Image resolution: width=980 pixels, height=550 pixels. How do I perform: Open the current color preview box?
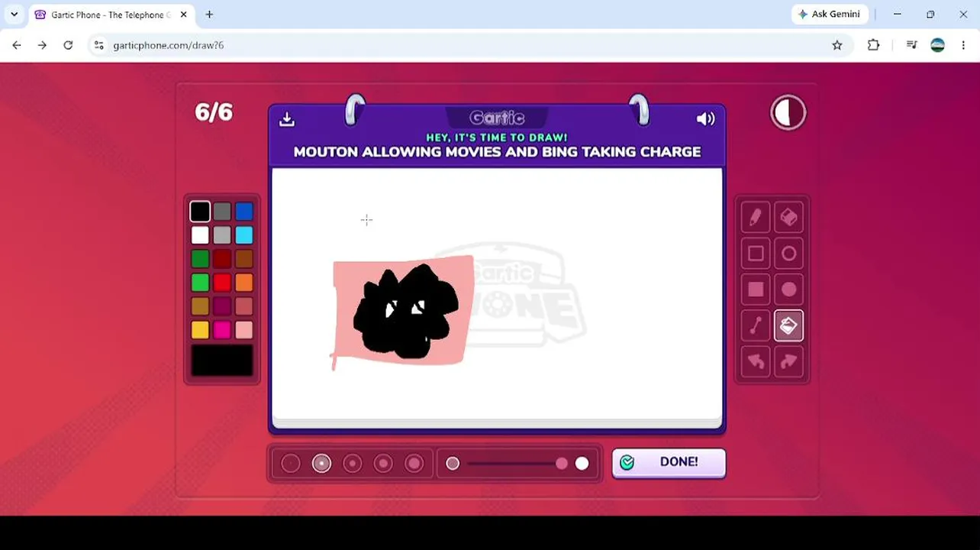click(x=222, y=361)
